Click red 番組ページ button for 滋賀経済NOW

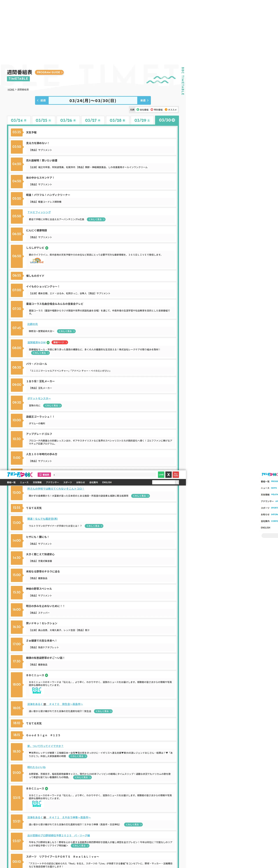60,342
